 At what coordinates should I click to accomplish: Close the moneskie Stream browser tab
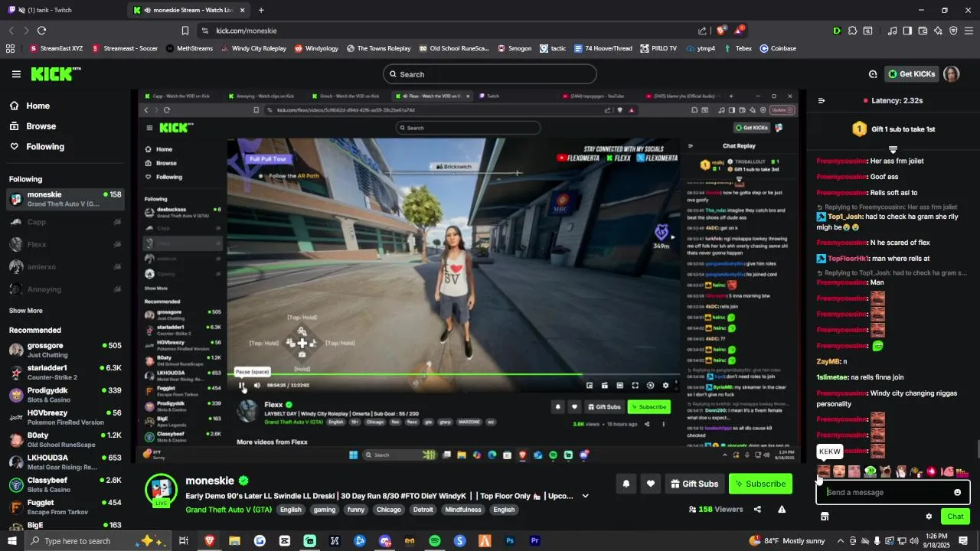click(x=243, y=10)
